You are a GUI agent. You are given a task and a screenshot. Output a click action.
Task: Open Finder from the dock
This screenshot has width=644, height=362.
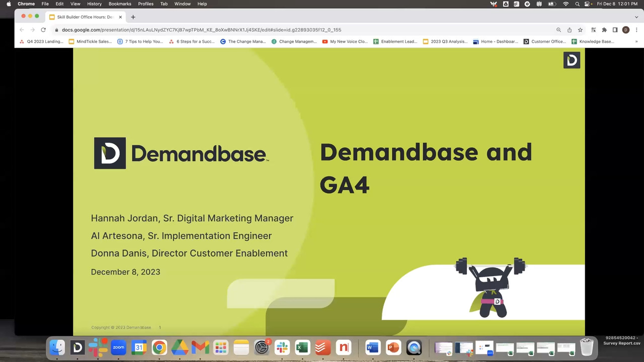pyautogui.click(x=57, y=347)
